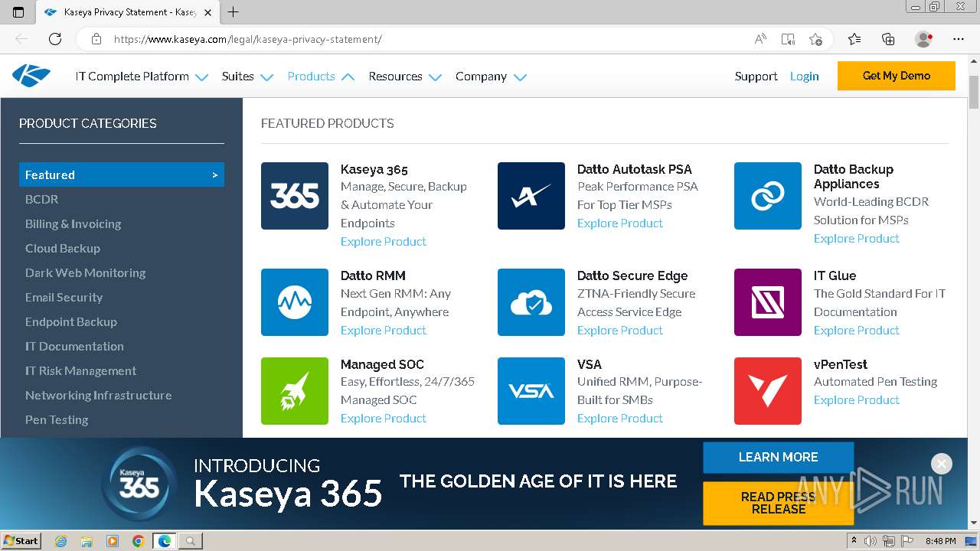The height and width of the screenshot is (551, 980).
Task: Launch Internet Explorer from taskbar
Action: pyautogui.click(x=61, y=541)
